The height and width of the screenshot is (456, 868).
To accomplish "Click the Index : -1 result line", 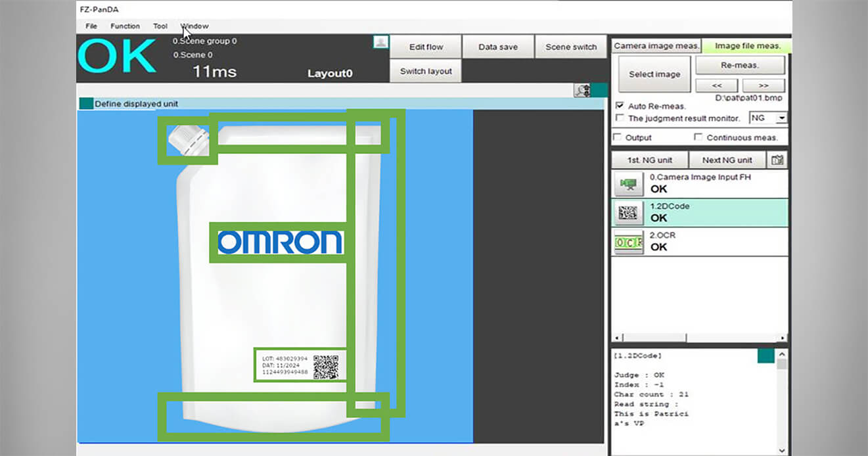I will pos(639,384).
